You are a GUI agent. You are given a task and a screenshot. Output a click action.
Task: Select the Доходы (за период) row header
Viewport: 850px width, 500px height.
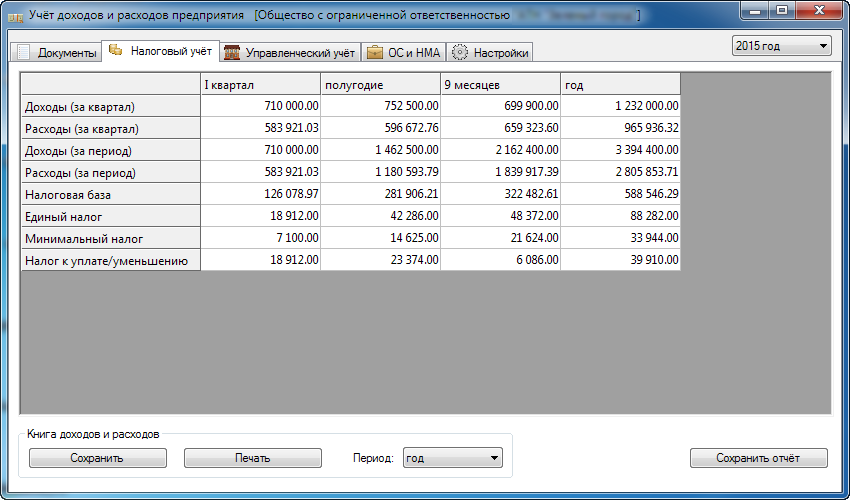coord(111,150)
